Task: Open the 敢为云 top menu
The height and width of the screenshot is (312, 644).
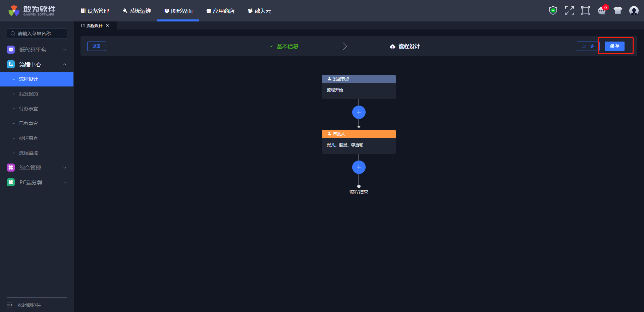Action: click(259, 11)
